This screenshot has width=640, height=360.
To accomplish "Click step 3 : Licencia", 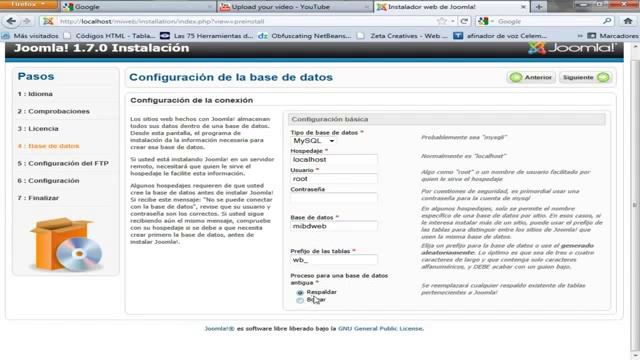I will click(x=38, y=129).
